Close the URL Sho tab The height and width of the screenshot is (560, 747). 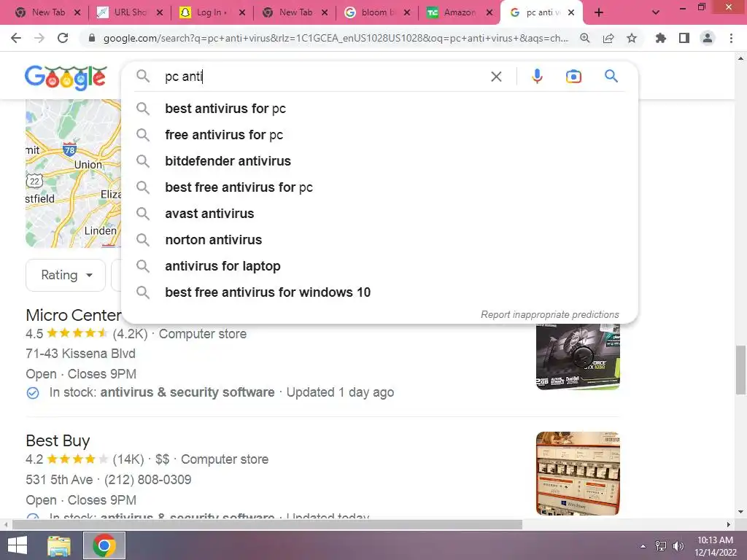pyautogui.click(x=160, y=13)
